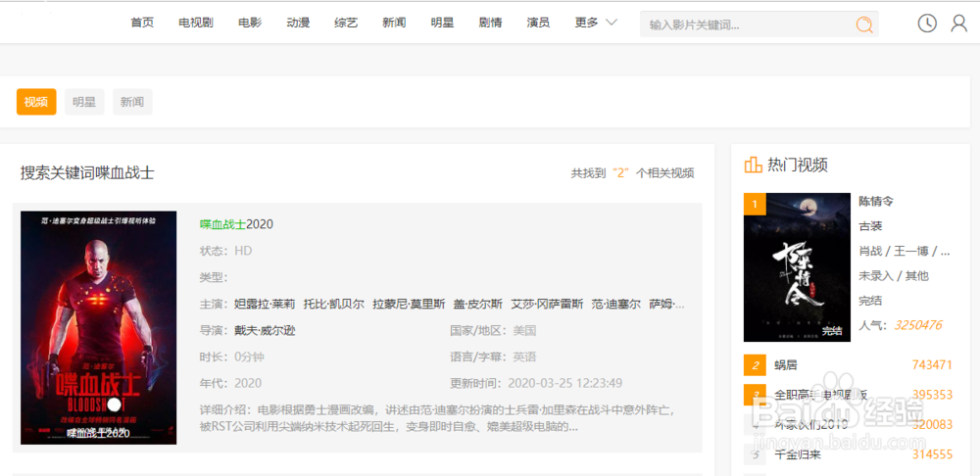Click the 英语 language value

pos(524,357)
